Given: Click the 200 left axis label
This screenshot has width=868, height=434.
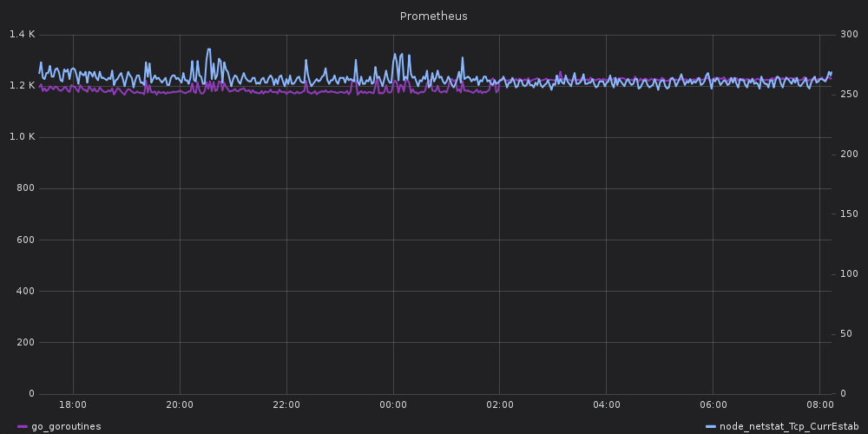Looking at the screenshot, I should (26, 342).
